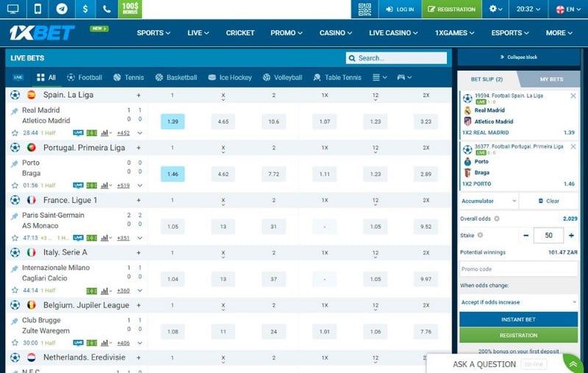Select the All sports filter
The height and width of the screenshot is (373, 588).
click(x=46, y=77)
